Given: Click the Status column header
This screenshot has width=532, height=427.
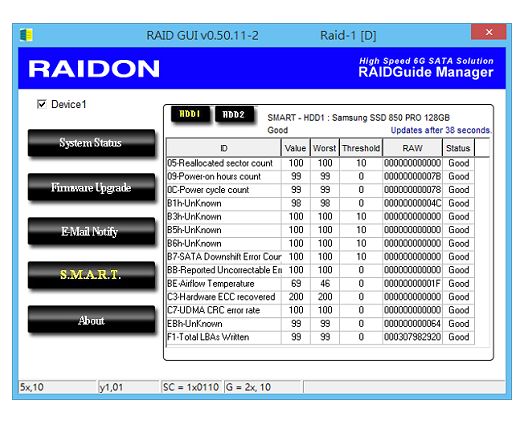Looking at the screenshot, I should tap(458, 148).
